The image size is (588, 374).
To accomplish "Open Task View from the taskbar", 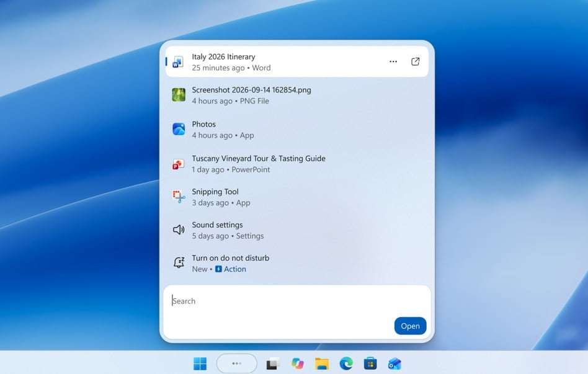I will [x=273, y=363].
